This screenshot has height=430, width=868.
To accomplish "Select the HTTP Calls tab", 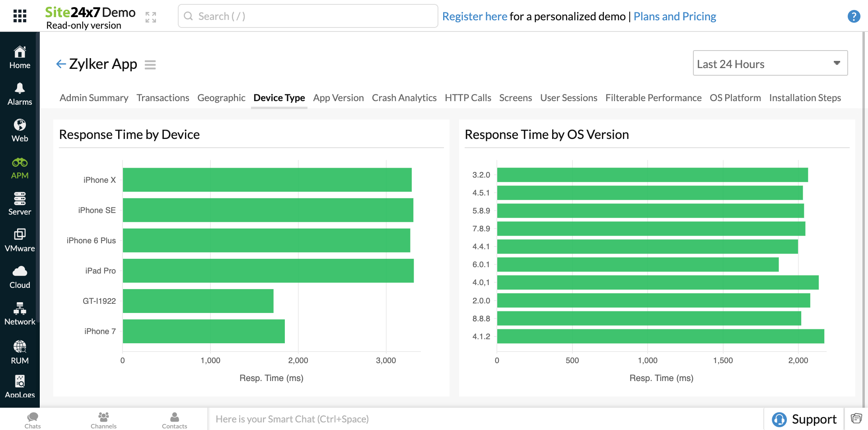I will [x=468, y=98].
